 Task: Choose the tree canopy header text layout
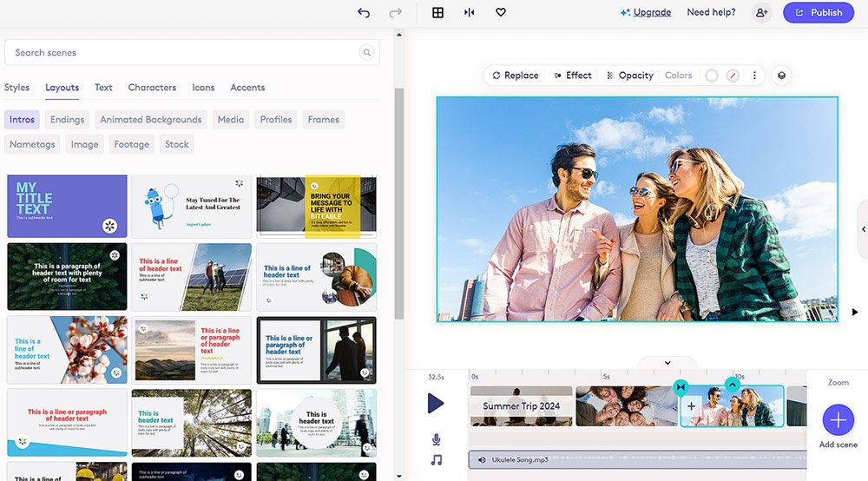(x=192, y=423)
